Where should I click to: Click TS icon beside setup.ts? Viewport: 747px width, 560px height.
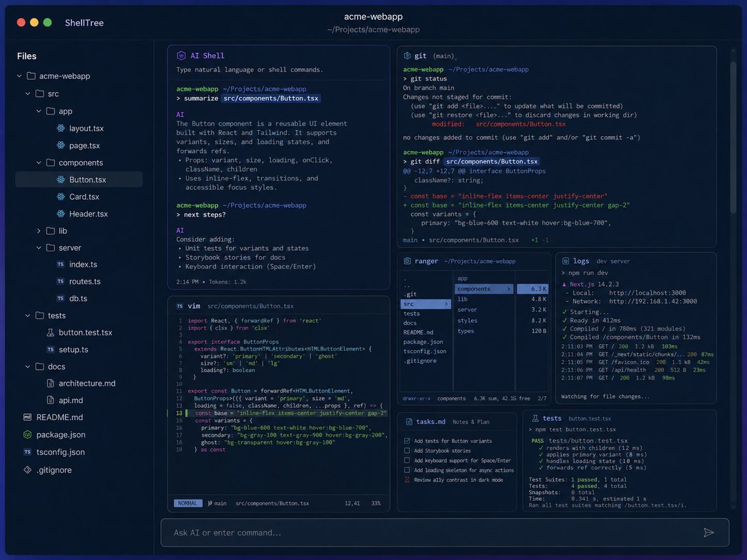pos(50,350)
